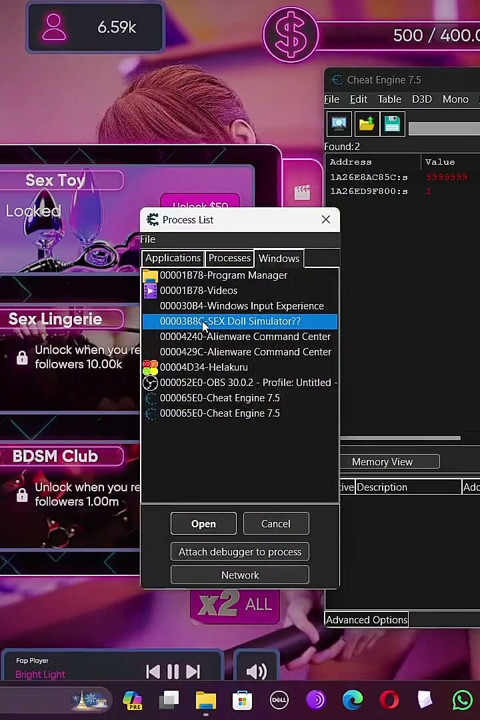
Task: Open Copilot from the taskbar
Action: tap(132, 700)
